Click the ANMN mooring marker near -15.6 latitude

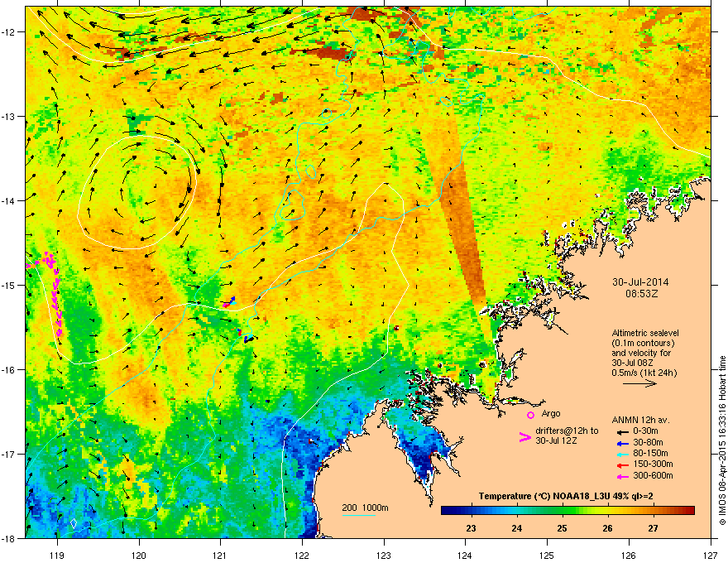point(245,336)
